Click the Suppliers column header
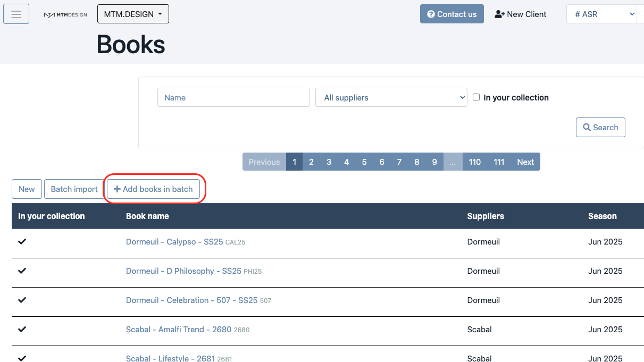This screenshot has height=362, width=644. (486, 216)
